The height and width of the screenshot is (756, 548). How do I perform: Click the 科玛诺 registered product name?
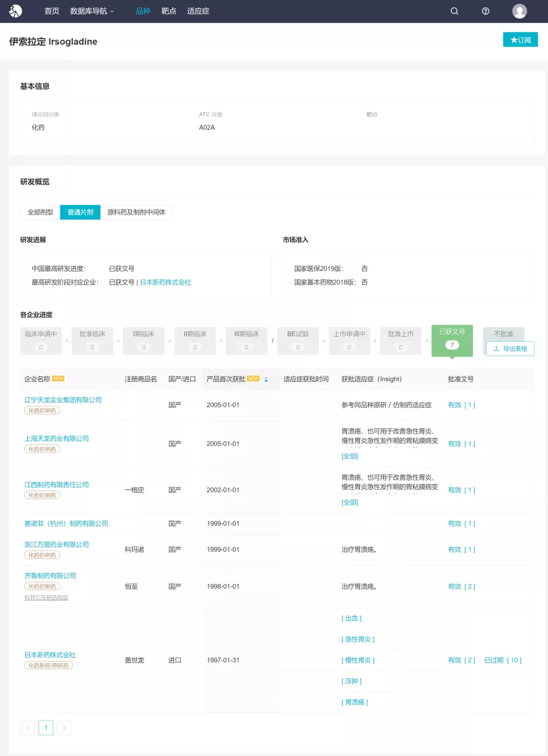pyautogui.click(x=134, y=549)
